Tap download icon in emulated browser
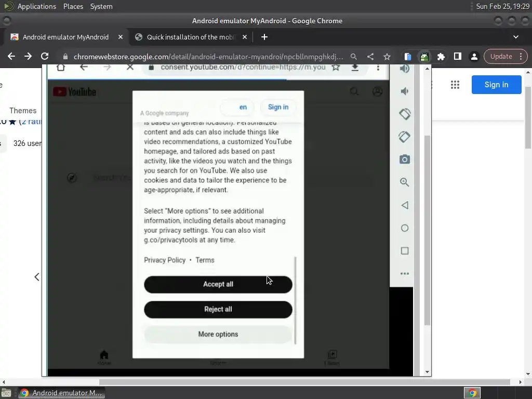 pyautogui.click(x=355, y=68)
